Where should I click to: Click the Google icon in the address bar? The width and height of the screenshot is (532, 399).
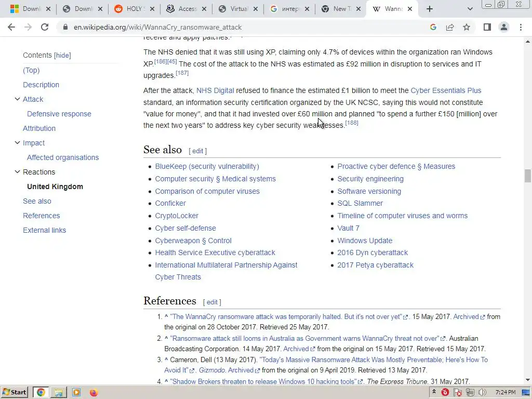point(433,27)
